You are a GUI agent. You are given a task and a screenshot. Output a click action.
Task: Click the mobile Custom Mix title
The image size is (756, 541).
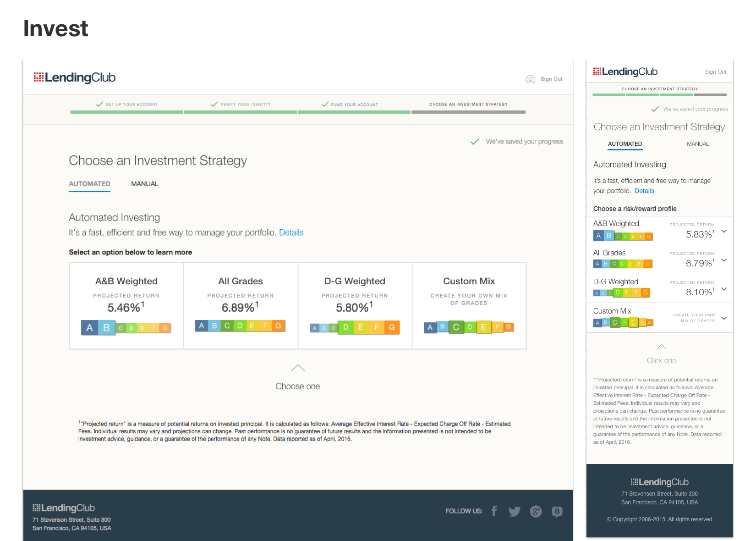[x=612, y=311]
